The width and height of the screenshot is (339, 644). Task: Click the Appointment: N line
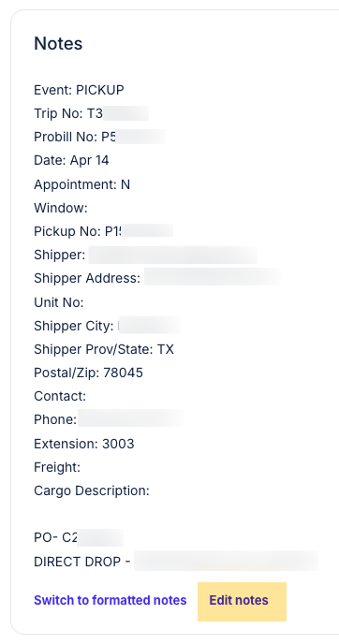coord(82,184)
